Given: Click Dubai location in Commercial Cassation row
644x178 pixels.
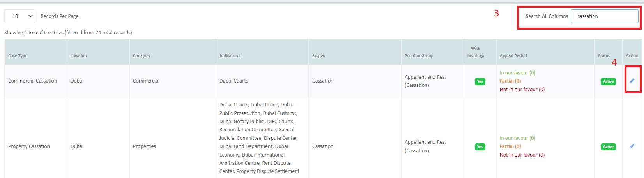Looking at the screenshot, I should (77, 81).
